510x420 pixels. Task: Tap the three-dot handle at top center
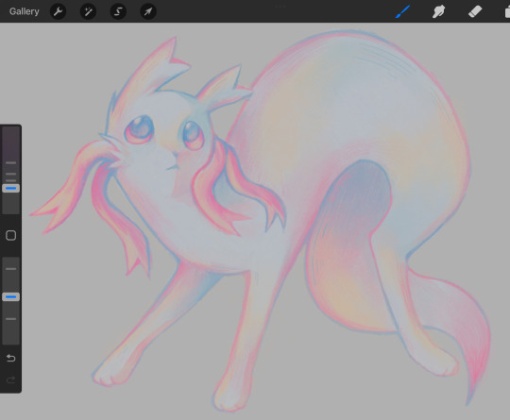[280, 6]
